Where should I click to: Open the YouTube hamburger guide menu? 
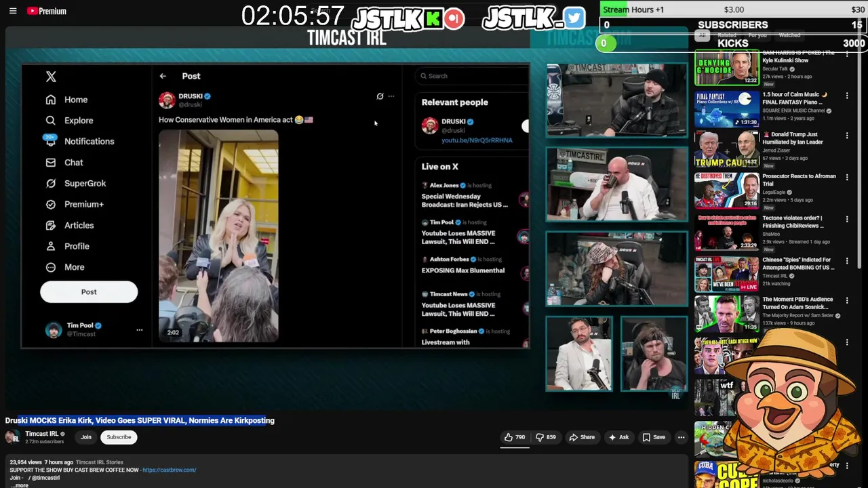click(13, 11)
